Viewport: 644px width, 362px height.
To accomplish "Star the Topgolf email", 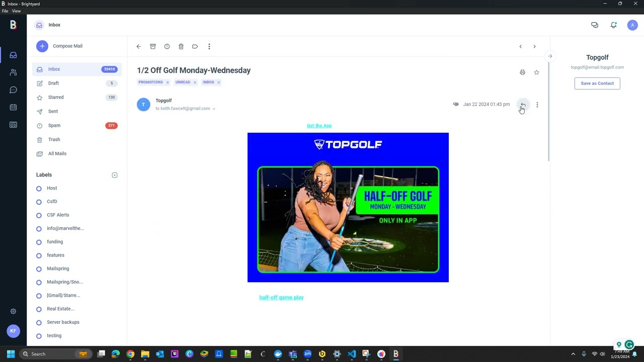I will (536, 72).
